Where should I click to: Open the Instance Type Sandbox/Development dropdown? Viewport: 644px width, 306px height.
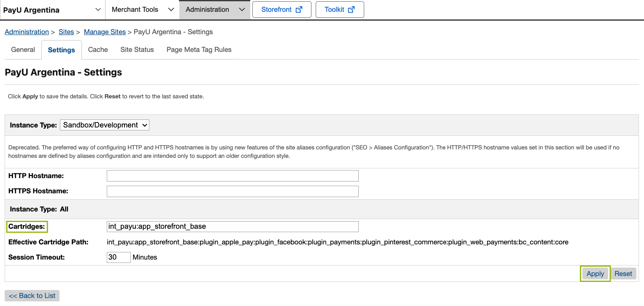coord(105,125)
